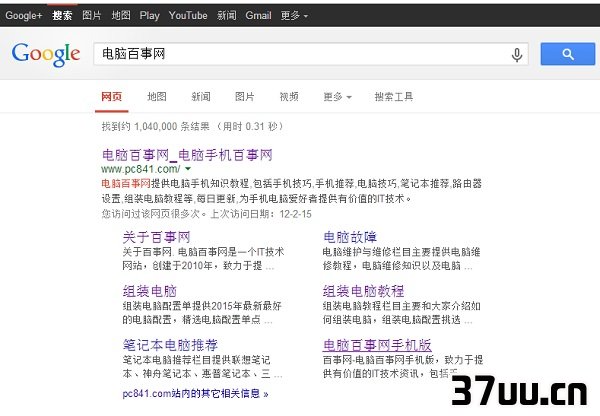Switch to the 视频 results tab

click(x=289, y=97)
